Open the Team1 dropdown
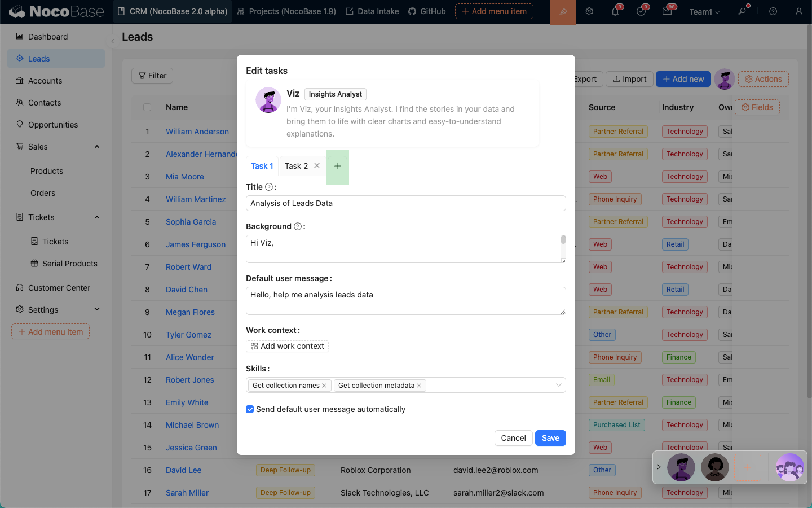This screenshot has height=508, width=812. [704, 12]
